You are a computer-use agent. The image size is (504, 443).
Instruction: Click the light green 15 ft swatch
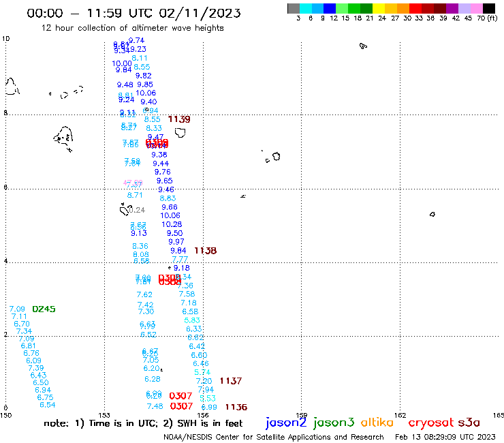click(x=342, y=8)
